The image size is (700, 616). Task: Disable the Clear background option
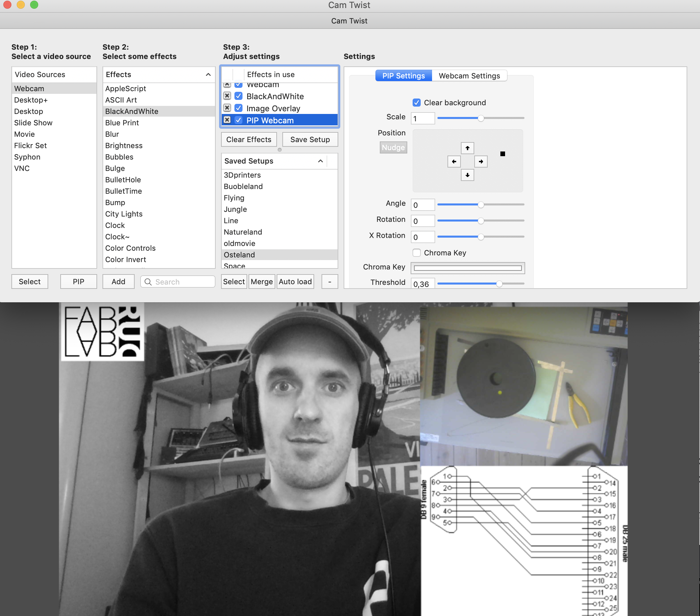click(x=416, y=103)
